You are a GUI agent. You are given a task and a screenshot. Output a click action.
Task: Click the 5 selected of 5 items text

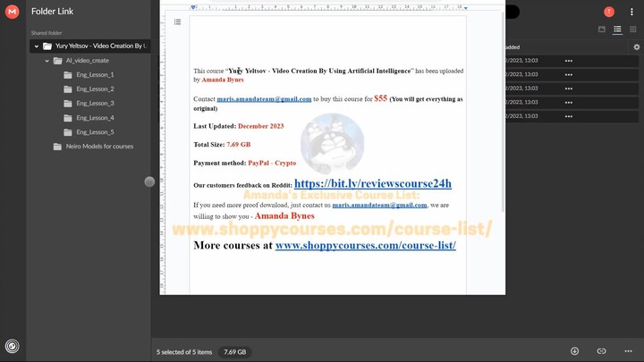point(184,352)
